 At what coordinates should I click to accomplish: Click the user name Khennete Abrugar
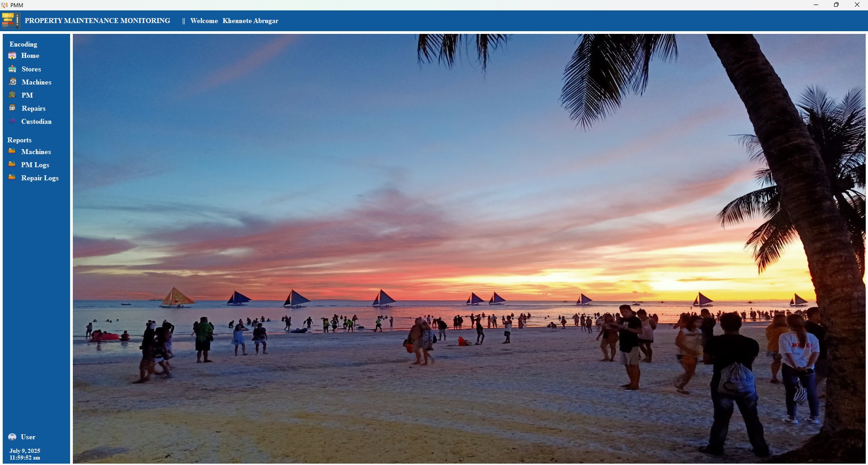tap(251, 21)
